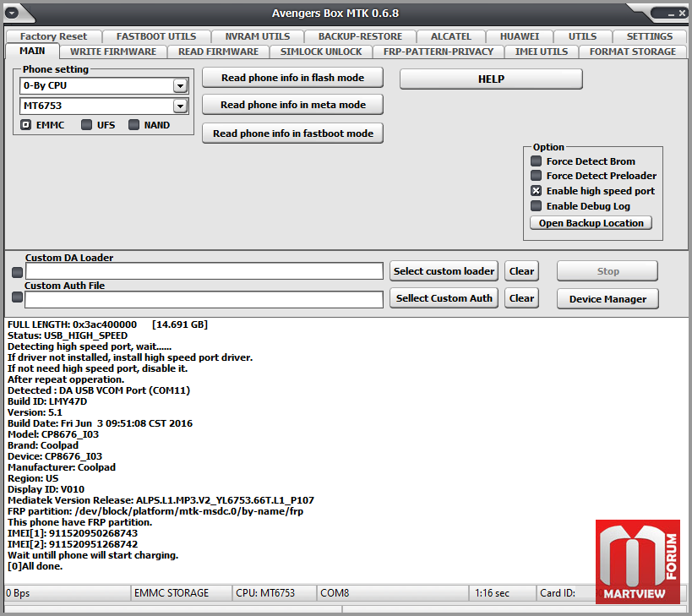Screen dimensions: 692x616
Task: Click Read phone info in fastboot mode
Action: (x=292, y=134)
